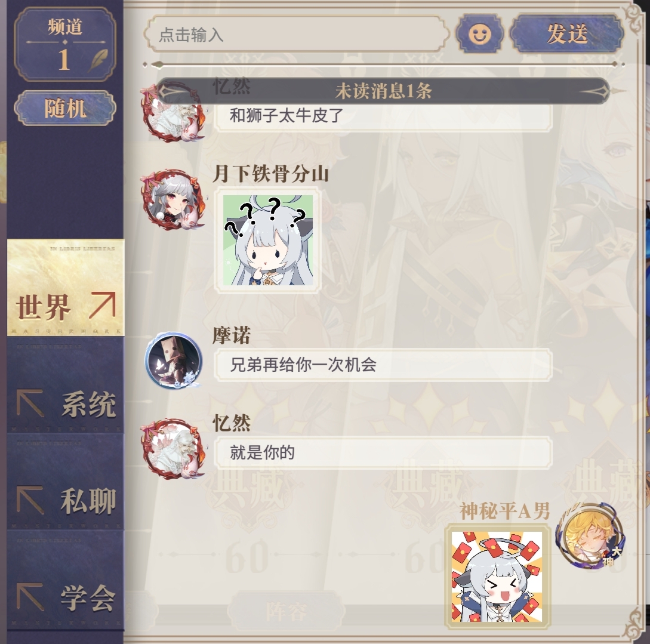Switch to the 系统 channel tab

[66, 385]
